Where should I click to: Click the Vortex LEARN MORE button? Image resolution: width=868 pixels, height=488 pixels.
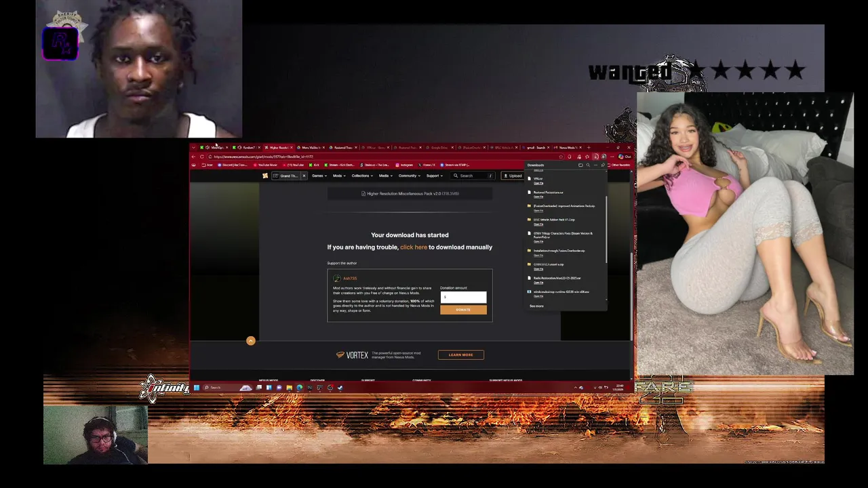coord(460,354)
